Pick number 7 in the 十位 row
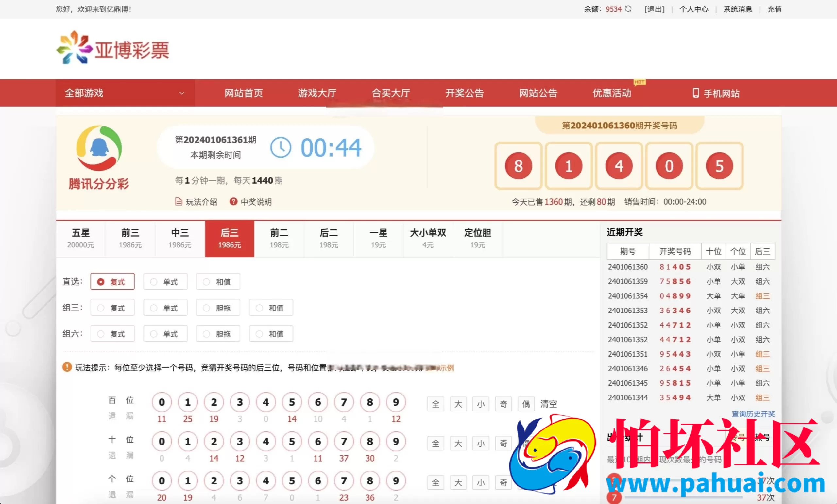The width and height of the screenshot is (837, 504). point(344,442)
